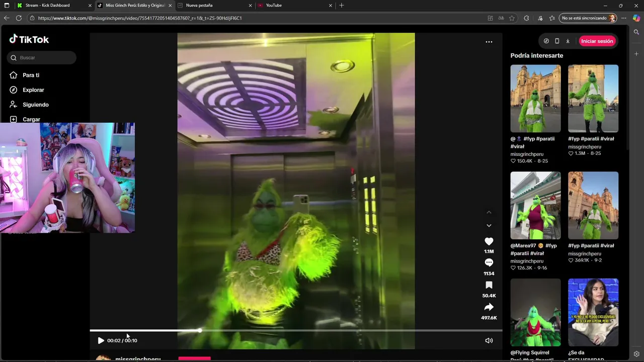Image resolution: width=644 pixels, height=362 pixels.
Task: Click the media control music icon
Action: (x=540, y=18)
